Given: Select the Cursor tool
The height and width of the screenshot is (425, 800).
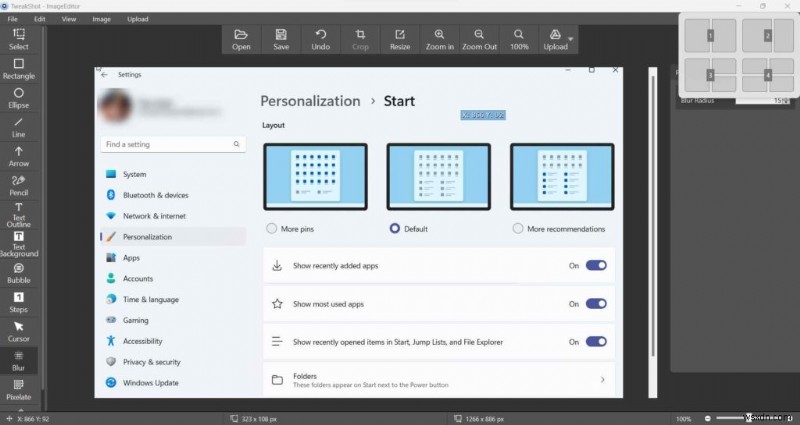Looking at the screenshot, I should coord(18,332).
